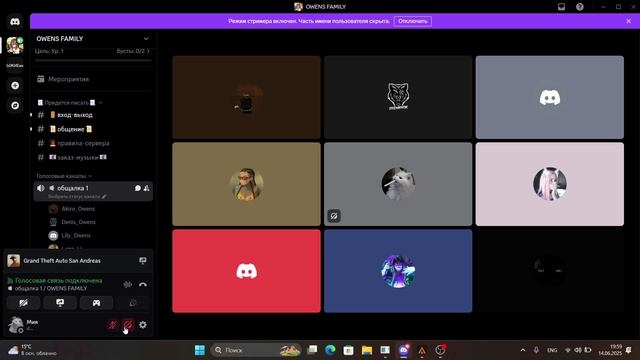
Task: Click the taskbar Поиск search box
Action: pyautogui.click(x=256, y=350)
